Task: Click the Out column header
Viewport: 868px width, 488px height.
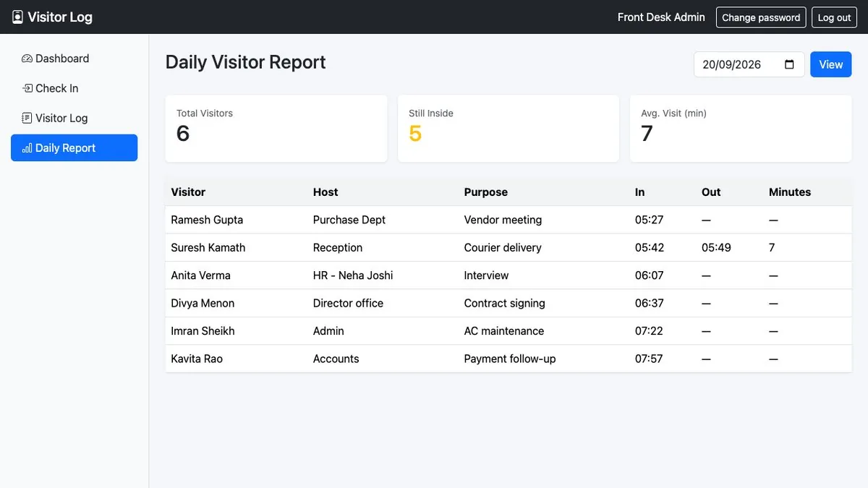Action: [711, 192]
